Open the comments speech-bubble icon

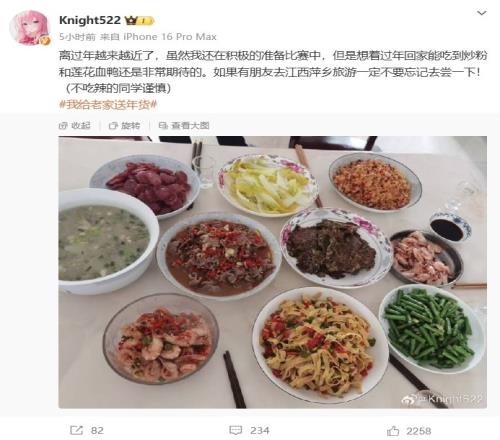tap(236, 430)
